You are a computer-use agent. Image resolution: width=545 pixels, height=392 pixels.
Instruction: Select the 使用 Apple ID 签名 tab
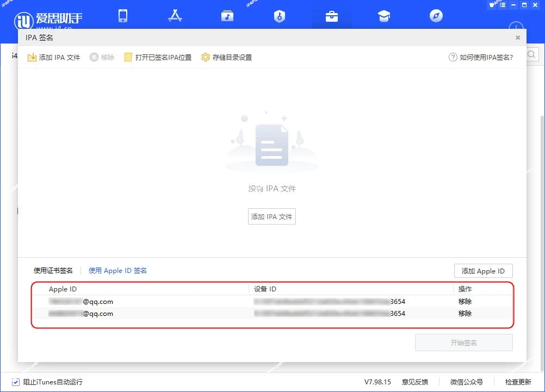coord(117,270)
